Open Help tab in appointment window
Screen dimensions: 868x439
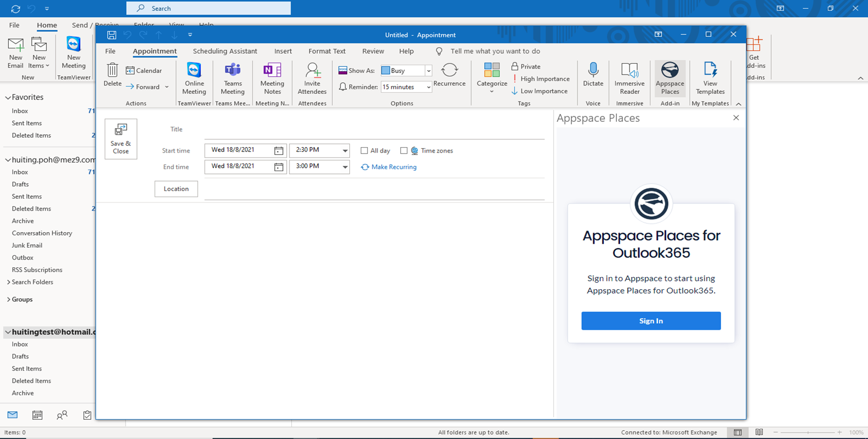click(x=406, y=51)
